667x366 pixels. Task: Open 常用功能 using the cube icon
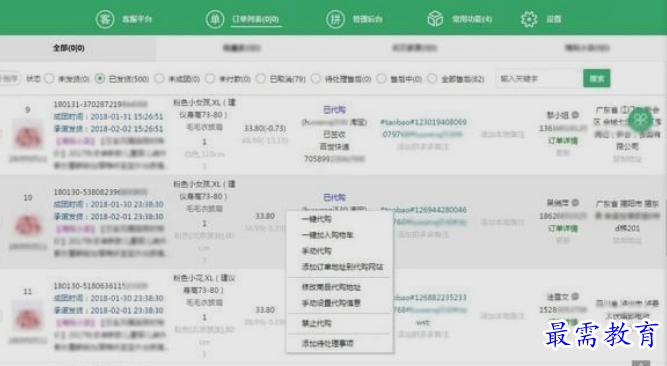pyautogui.click(x=435, y=19)
